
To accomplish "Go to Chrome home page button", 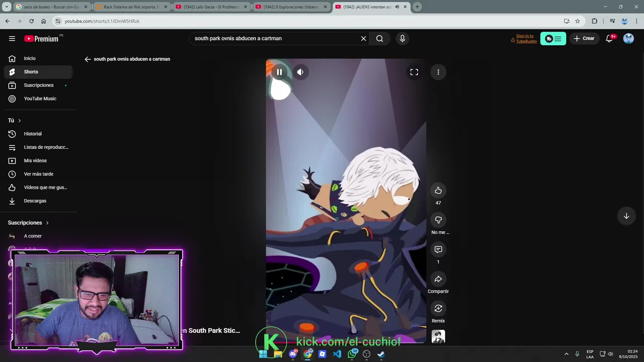I will (x=43, y=21).
